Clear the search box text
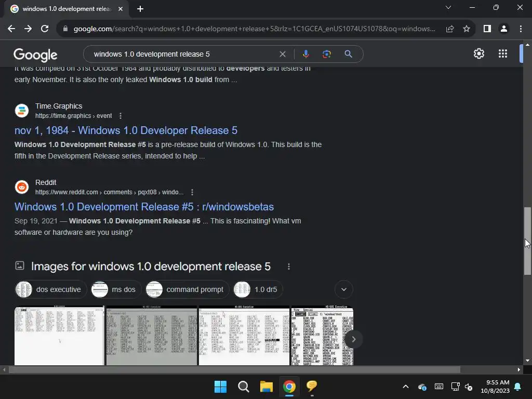Viewport: 532px width, 399px height. (x=282, y=54)
